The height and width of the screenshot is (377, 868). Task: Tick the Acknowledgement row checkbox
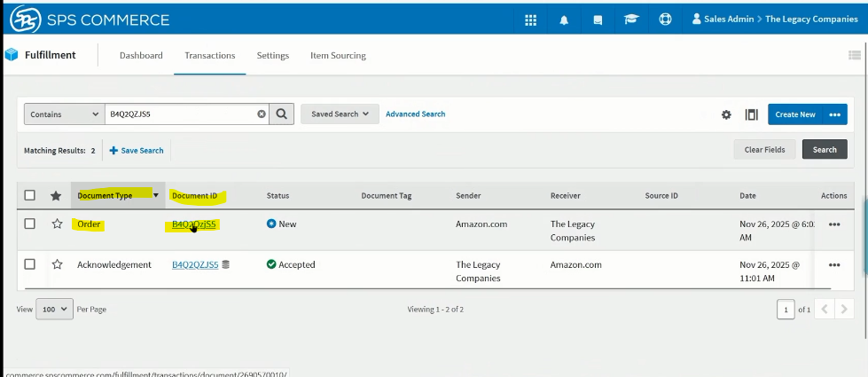click(30, 264)
